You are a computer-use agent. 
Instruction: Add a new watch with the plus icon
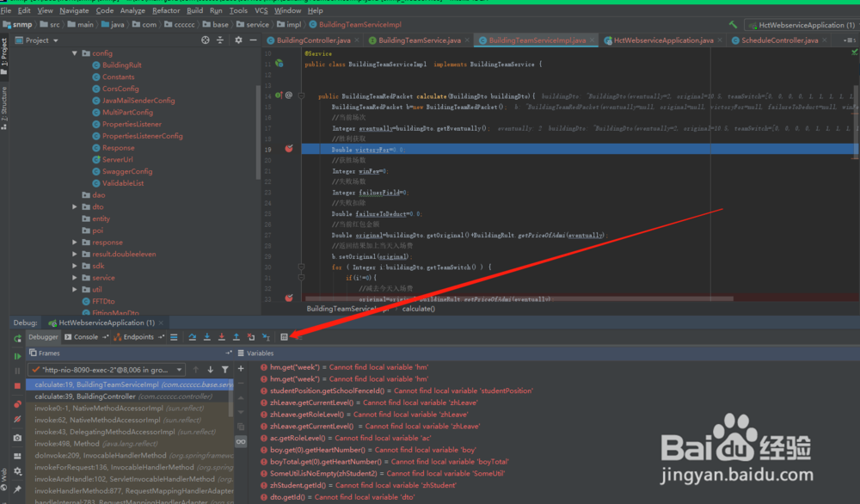click(241, 369)
